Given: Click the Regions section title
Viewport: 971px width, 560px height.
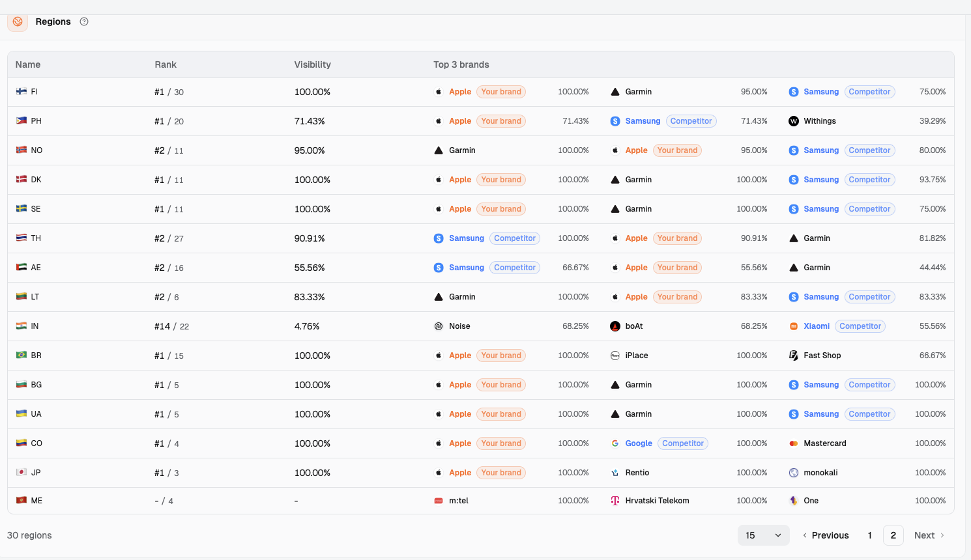Looking at the screenshot, I should point(53,21).
